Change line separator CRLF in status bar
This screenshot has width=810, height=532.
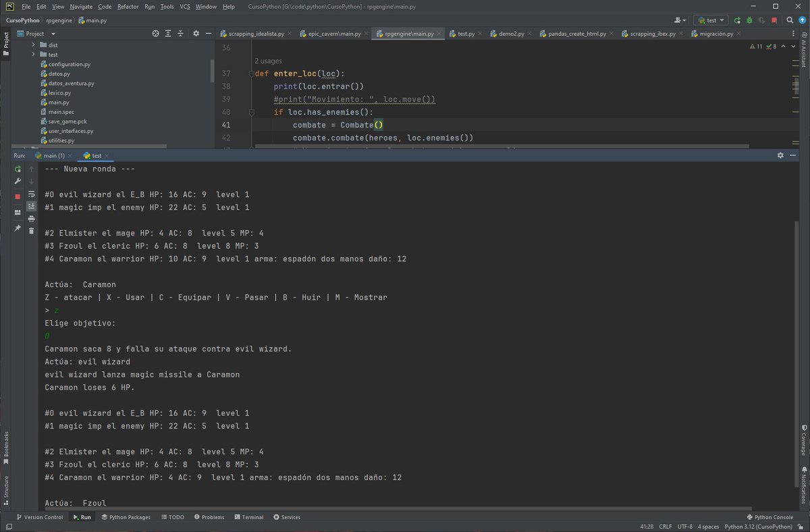click(x=666, y=527)
